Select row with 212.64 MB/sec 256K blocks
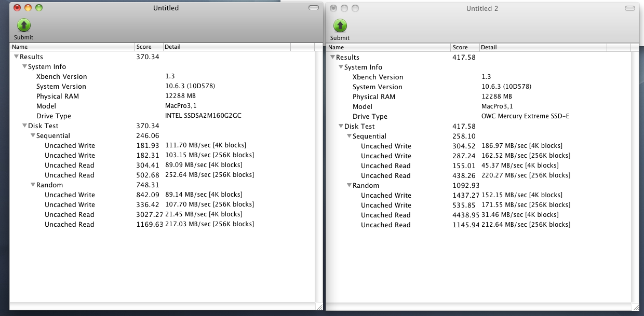 [x=478, y=225]
